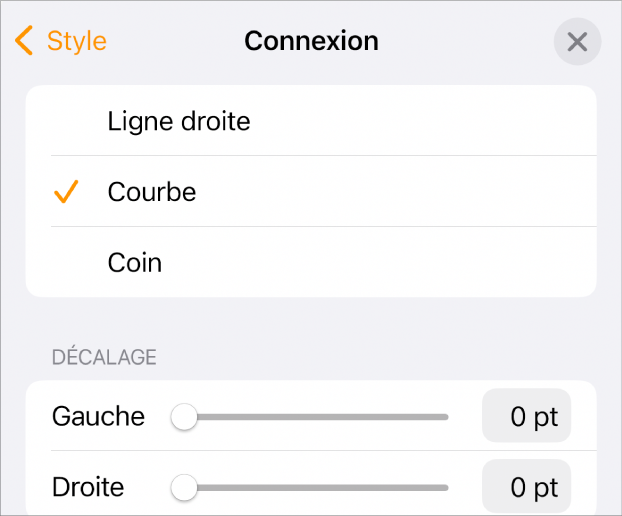Click the Gauche offset slider thumb
Viewport: 622px width, 516px height.
pyautogui.click(x=184, y=417)
